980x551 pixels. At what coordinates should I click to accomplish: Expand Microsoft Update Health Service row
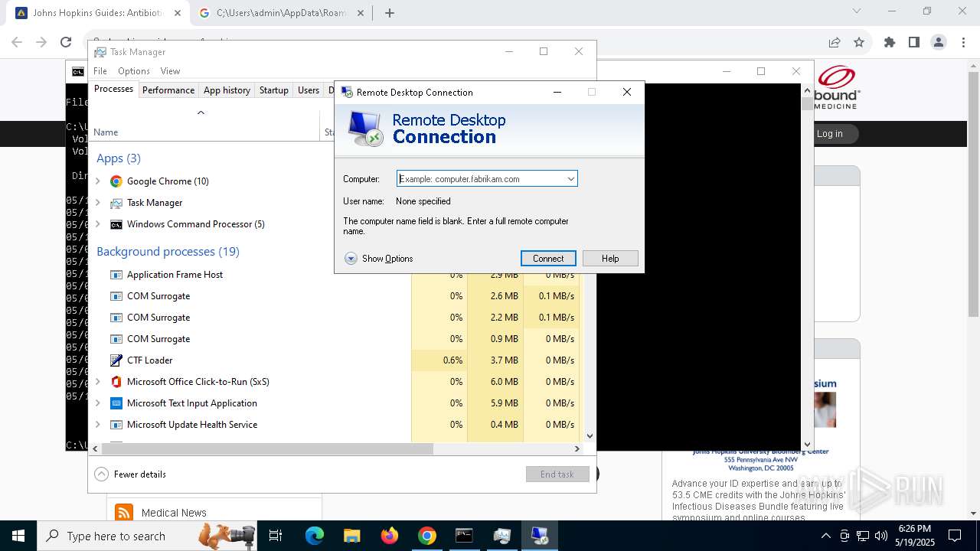click(97, 425)
